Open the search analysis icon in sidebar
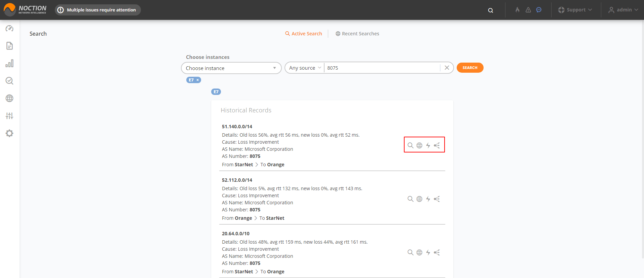The image size is (644, 278). [x=9, y=81]
